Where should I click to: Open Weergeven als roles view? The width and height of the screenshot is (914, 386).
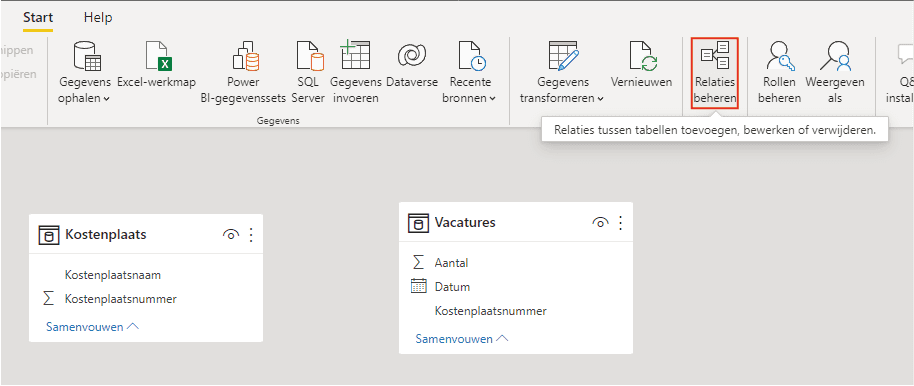coord(834,57)
